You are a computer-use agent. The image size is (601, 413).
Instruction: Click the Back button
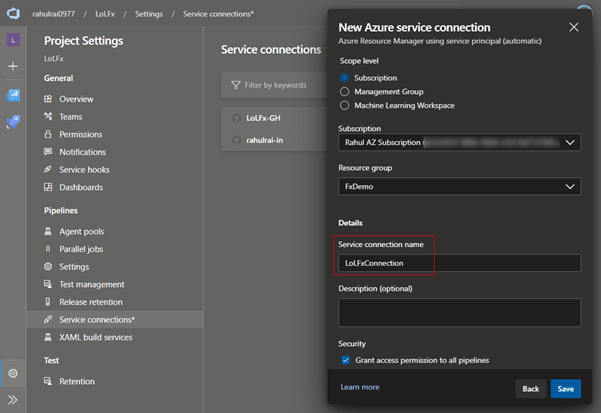[x=530, y=389]
